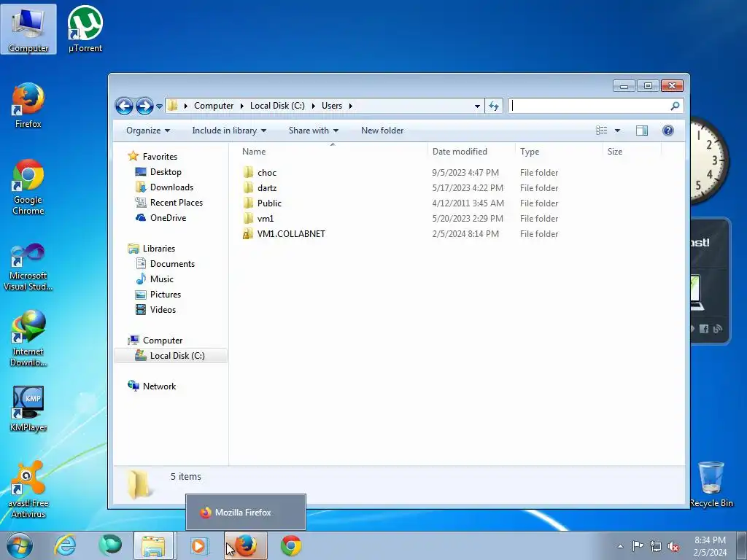The image size is (747, 560).
Task: Open the Firefox desktop shortcut
Action: pos(28,105)
